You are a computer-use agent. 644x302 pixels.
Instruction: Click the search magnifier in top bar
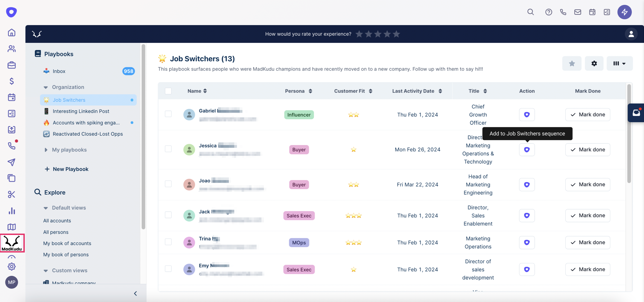530,12
